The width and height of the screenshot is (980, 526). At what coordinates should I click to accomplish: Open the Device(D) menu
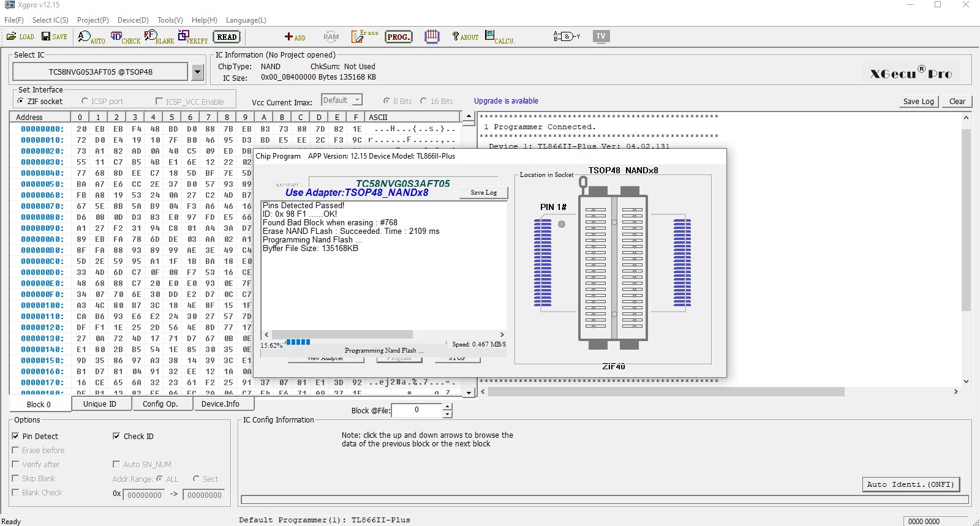coord(133,20)
